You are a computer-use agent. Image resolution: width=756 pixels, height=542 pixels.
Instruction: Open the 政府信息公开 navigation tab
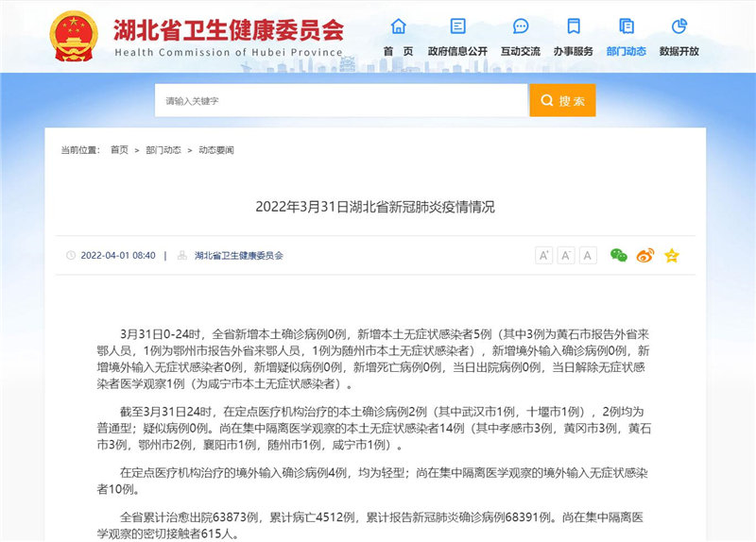457,51
